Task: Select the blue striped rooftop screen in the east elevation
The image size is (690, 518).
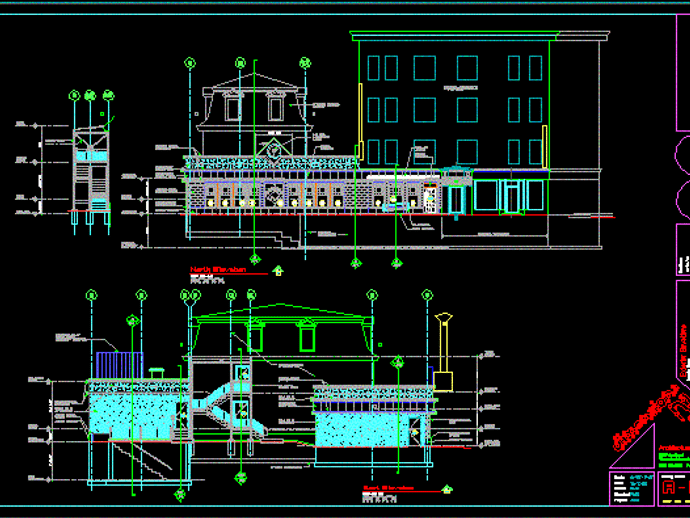Action: click(120, 365)
